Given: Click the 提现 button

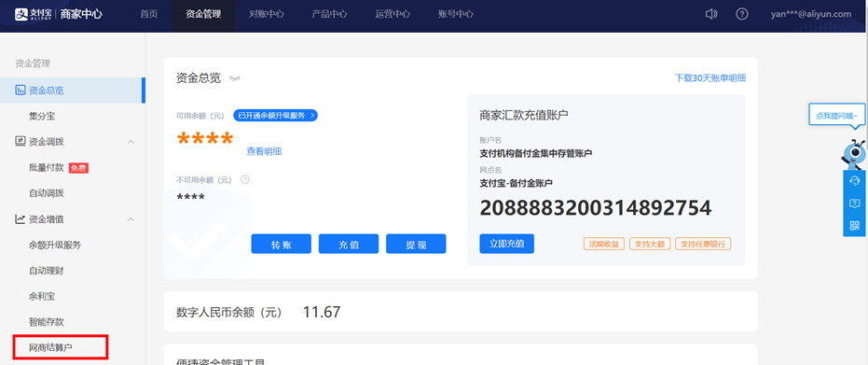Looking at the screenshot, I should [416, 244].
